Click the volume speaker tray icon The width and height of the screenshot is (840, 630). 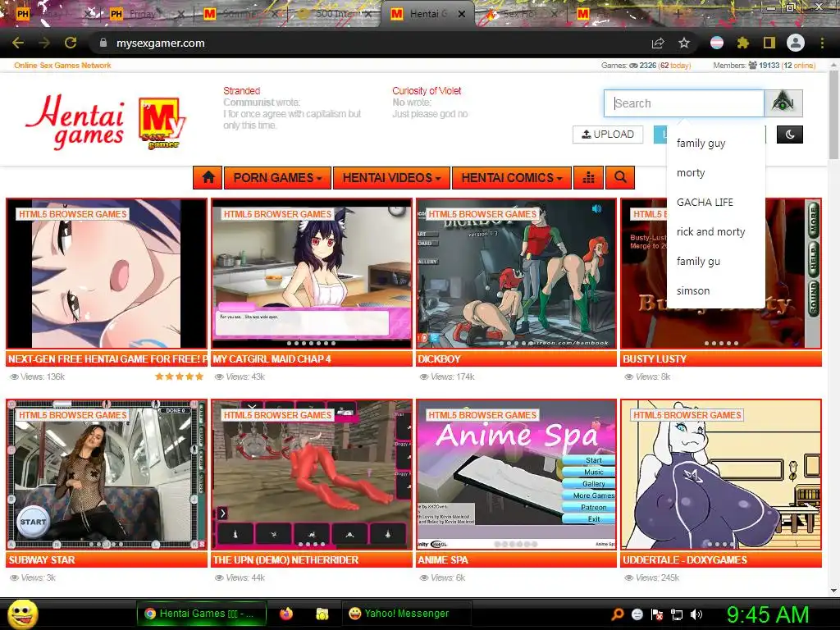click(x=696, y=614)
